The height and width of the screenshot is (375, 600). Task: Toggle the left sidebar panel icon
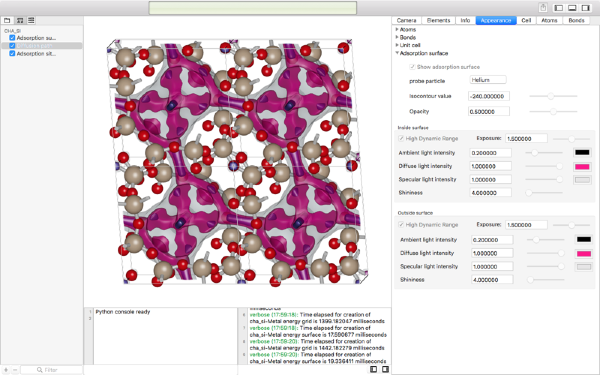pyautogui.click(x=559, y=8)
